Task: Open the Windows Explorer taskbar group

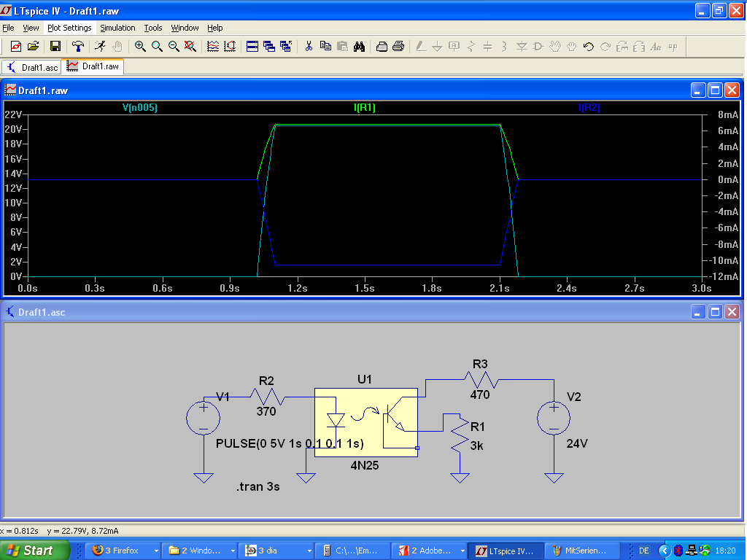Action: [x=201, y=551]
